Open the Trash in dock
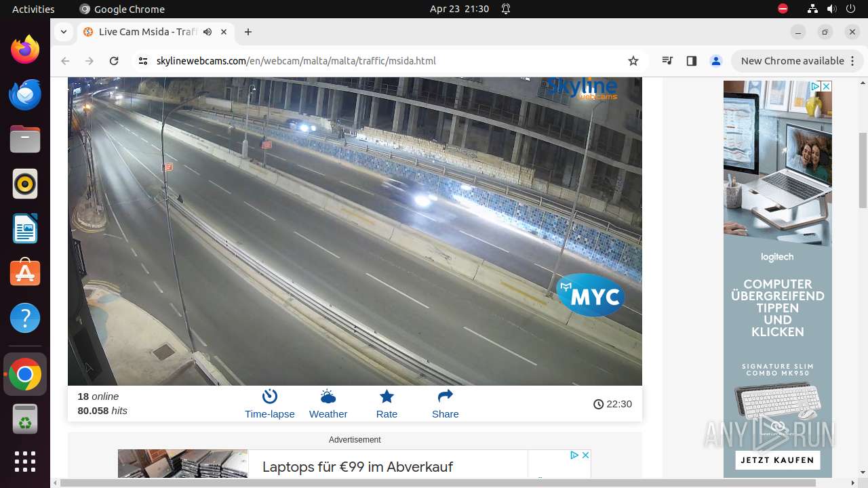 [25, 419]
